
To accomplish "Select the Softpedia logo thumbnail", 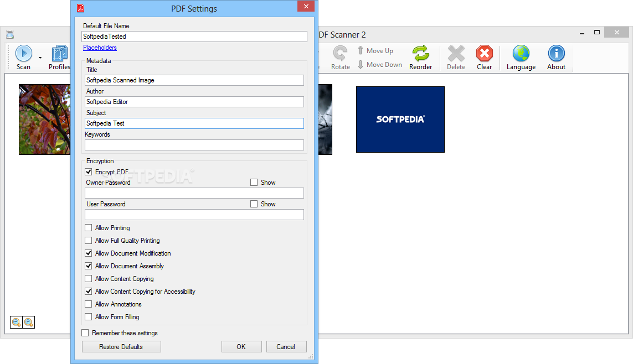I will [x=400, y=119].
